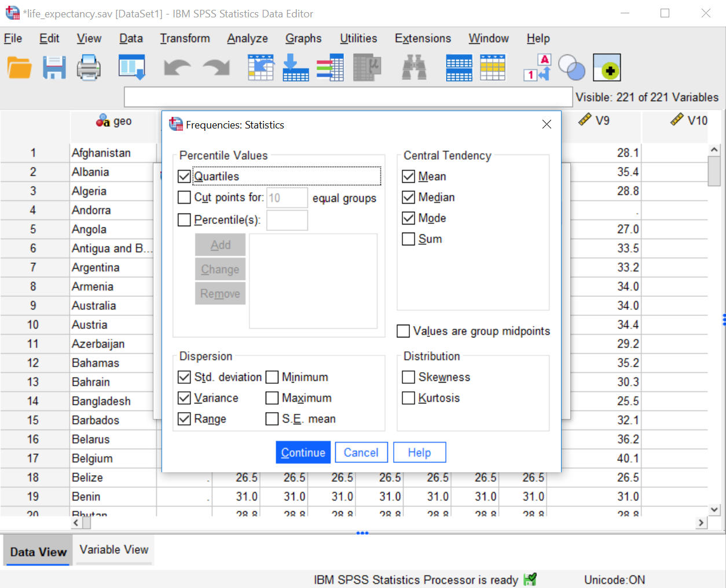This screenshot has height=588, width=726.
Task: Click the cell editor bar above the grid
Action: coord(349,97)
